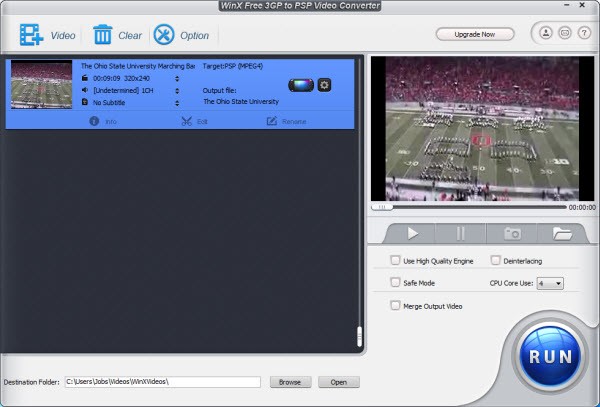
Task: Select the marching band video thumbnail
Action: [41, 84]
